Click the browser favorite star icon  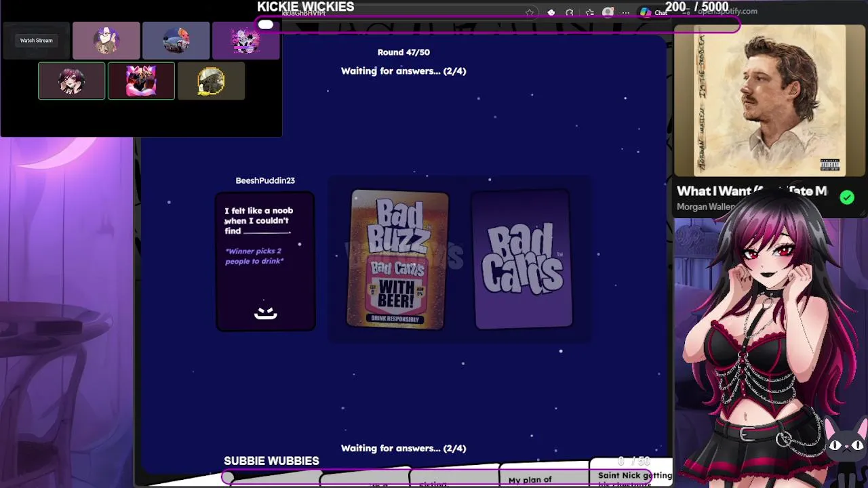click(530, 12)
